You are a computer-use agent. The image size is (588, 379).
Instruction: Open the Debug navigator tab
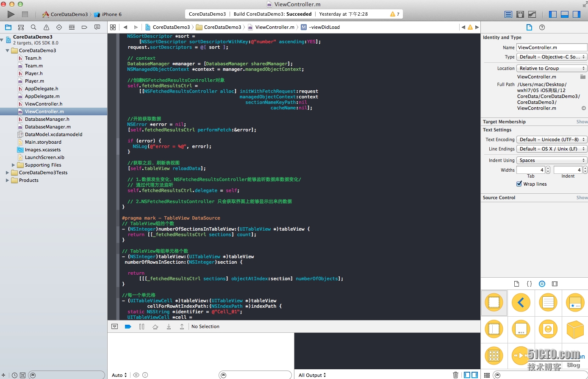(x=72, y=27)
